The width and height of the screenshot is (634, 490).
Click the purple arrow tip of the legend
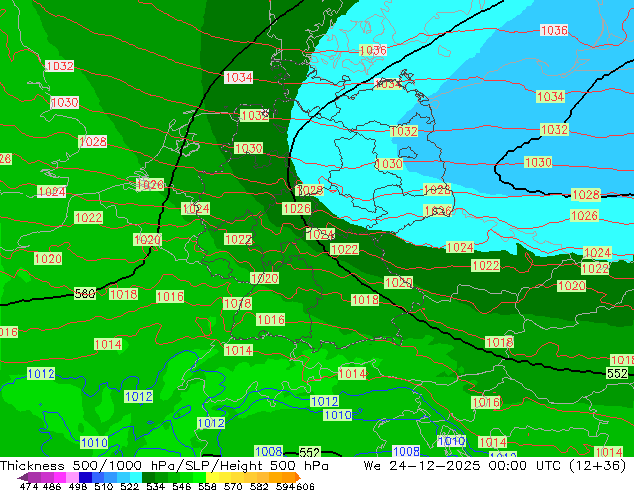(23, 477)
